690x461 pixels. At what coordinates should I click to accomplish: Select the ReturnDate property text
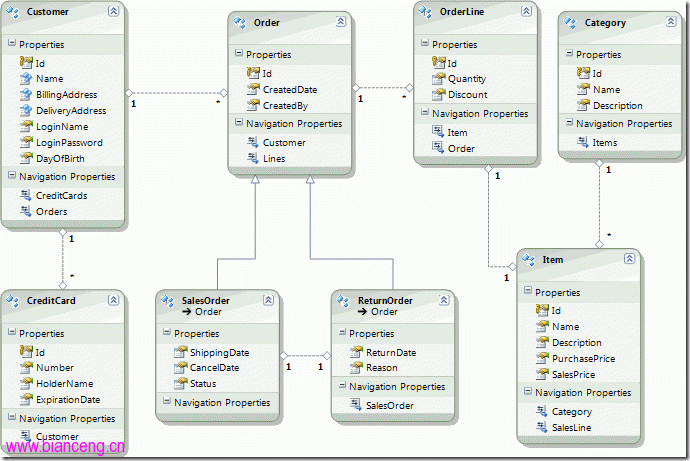[x=391, y=353]
